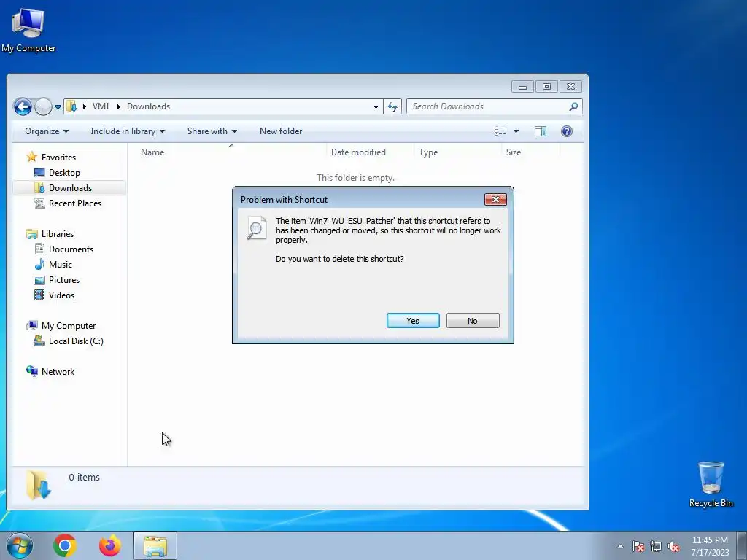The width and height of the screenshot is (747, 560).
Task: Open Explorer Help button
Action: coord(566,131)
